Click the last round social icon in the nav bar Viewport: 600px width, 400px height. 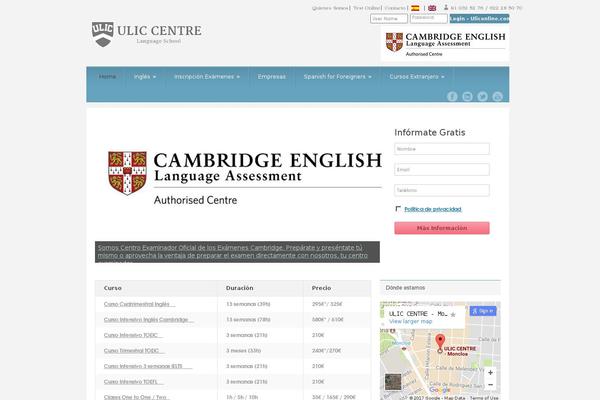coord(497,96)
